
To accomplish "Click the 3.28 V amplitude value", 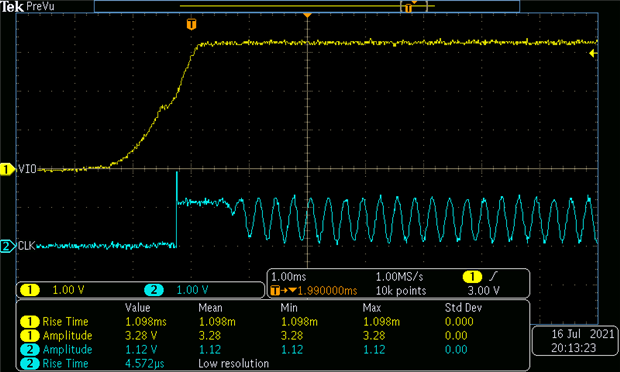I will point(141,336).
